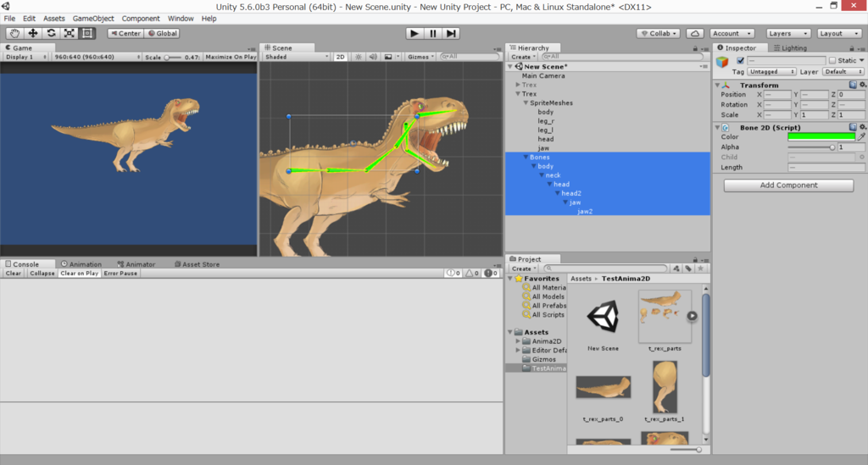Switch to the Animator tab
The height and width of the screenshot is (465, 868).
(x=136, y=264)
